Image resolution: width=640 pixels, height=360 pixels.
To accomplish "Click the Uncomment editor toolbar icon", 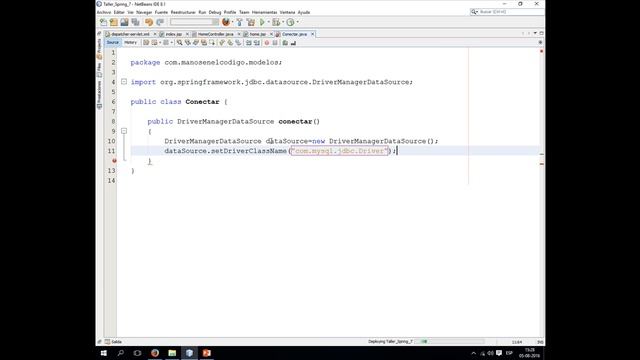I will [x=293, y=42].
